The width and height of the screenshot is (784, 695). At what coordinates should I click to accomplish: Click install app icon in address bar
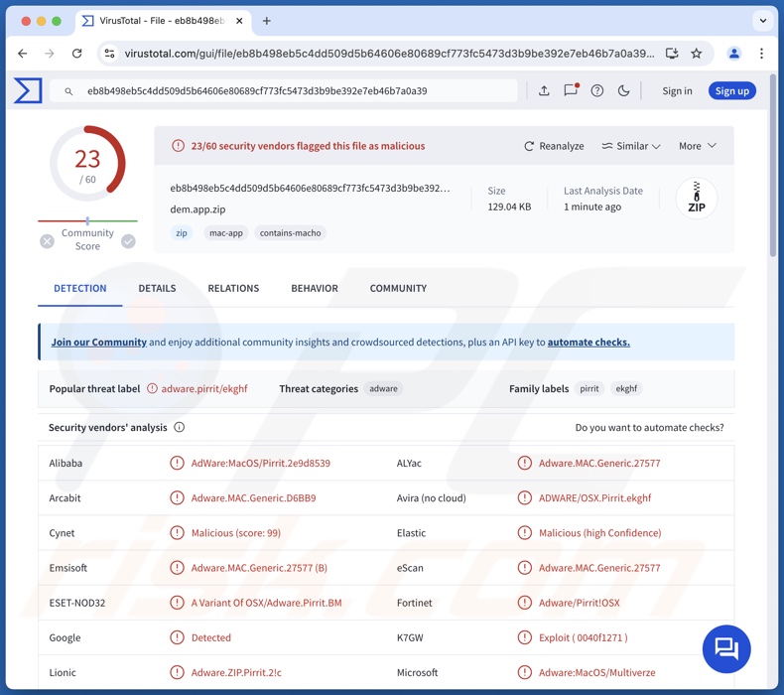(x=672, y=53)
